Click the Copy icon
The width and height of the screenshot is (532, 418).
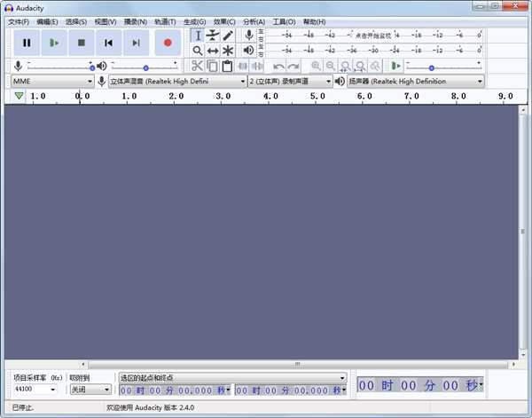(x=213, y=66)
